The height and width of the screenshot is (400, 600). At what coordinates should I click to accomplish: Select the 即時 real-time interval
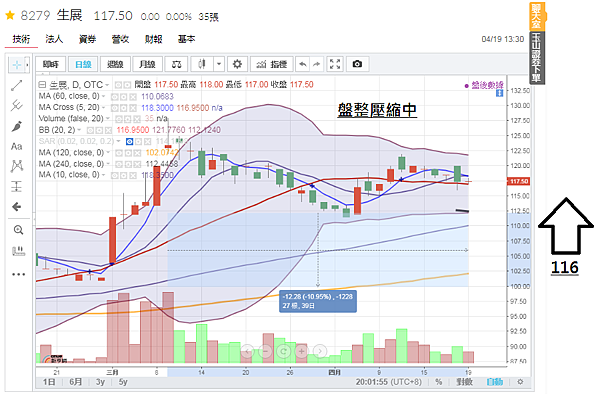[x=51, y=64]
